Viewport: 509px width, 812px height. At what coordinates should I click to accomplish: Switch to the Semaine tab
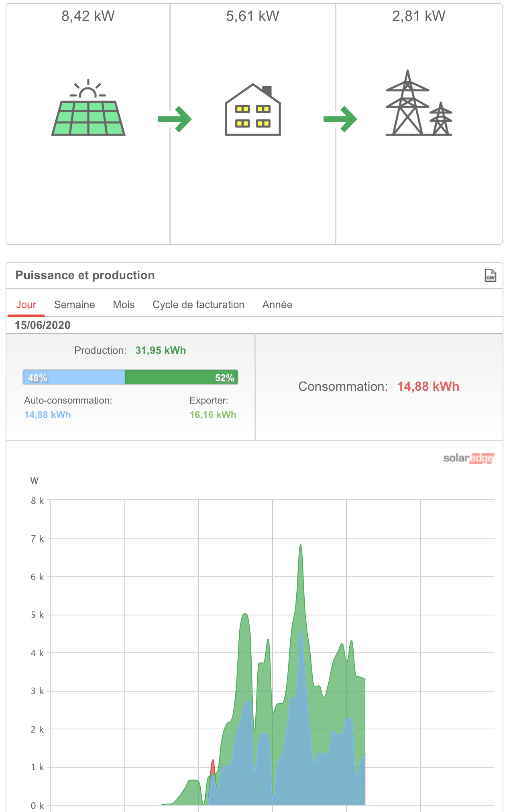pos(74,305)
